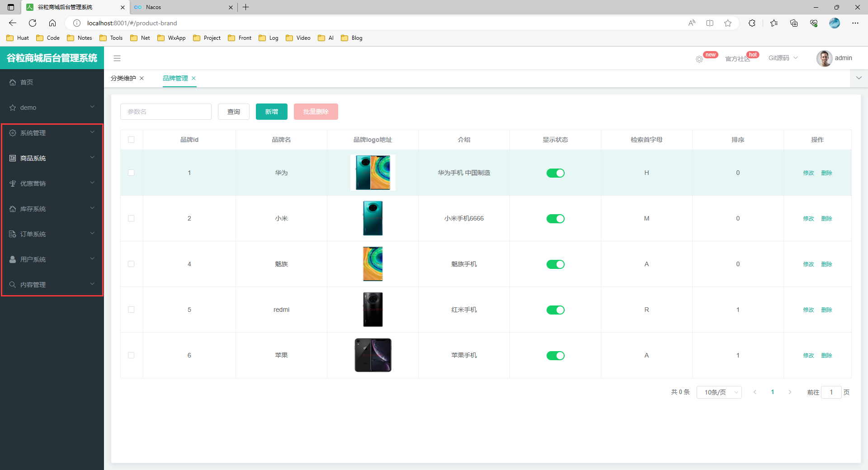Open the 订单系统 sidebar menu item
This screenshot has height=470, width=868.
[x=52, y=234]
